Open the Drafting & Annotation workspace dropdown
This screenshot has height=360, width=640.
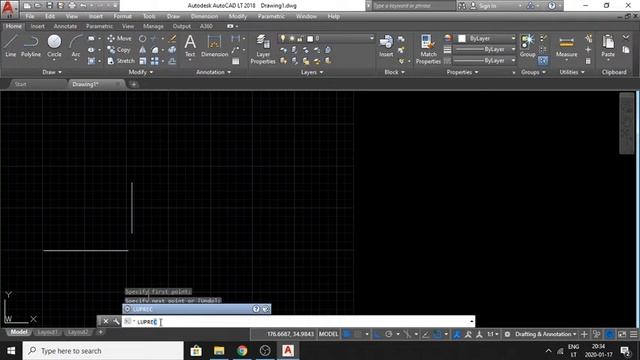pos(545,334)
